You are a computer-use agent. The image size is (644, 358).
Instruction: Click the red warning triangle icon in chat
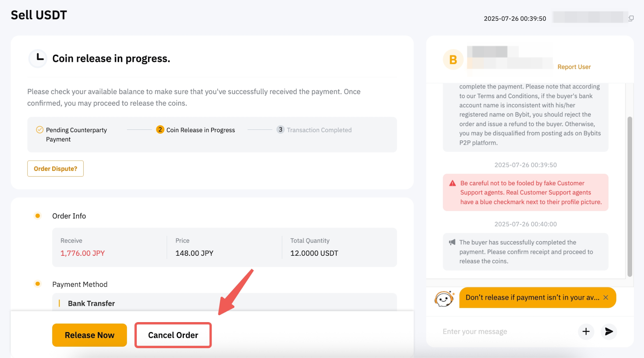tap(452, 183)
